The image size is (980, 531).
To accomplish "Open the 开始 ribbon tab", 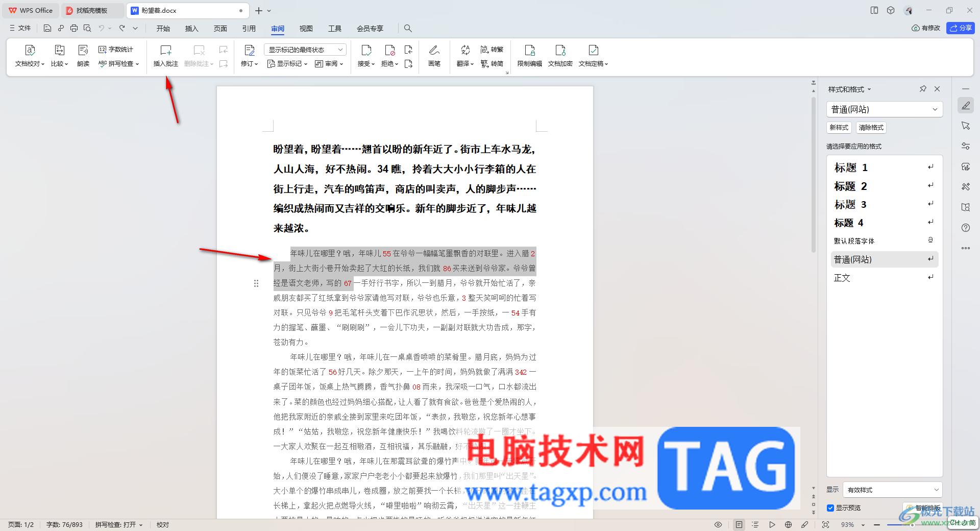I will click(x=163, y=28).
